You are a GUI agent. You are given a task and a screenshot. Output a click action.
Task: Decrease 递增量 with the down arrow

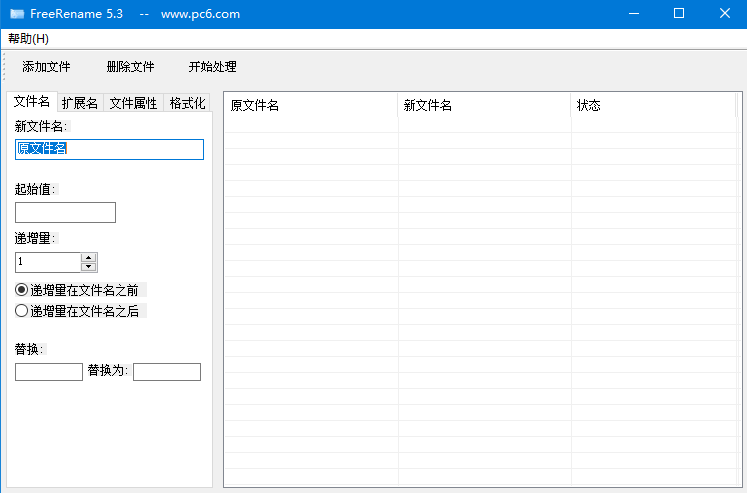[89, 267]
